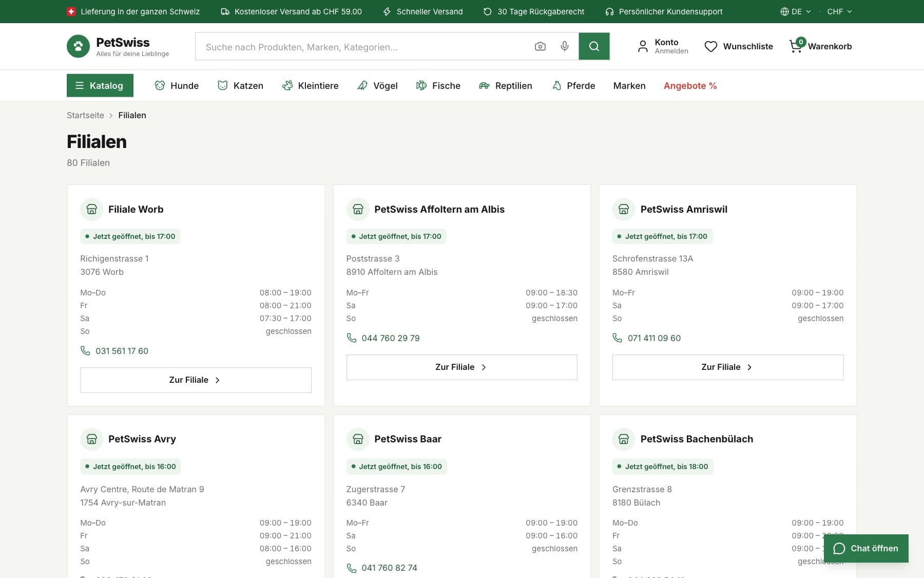Viewport: 924px width, 578px height.
Task: Open wishlist via heart icon
Action: 710,47
